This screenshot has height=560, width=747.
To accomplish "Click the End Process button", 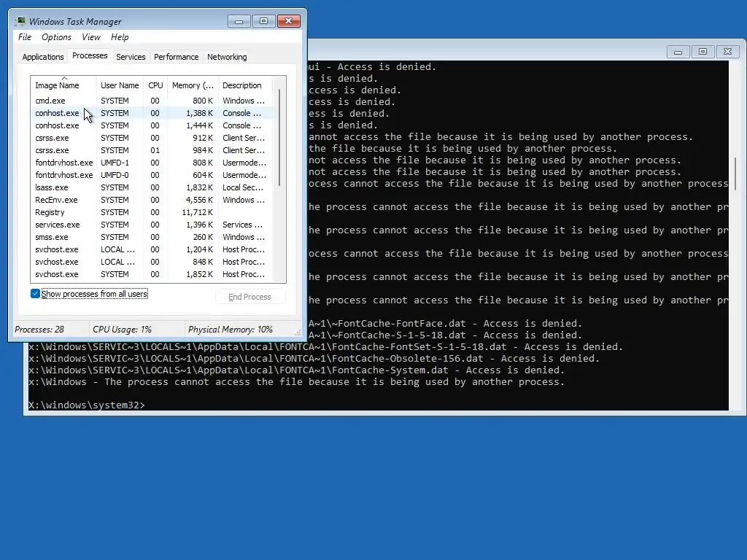I will pyautogui.click(x=250, y=297).
